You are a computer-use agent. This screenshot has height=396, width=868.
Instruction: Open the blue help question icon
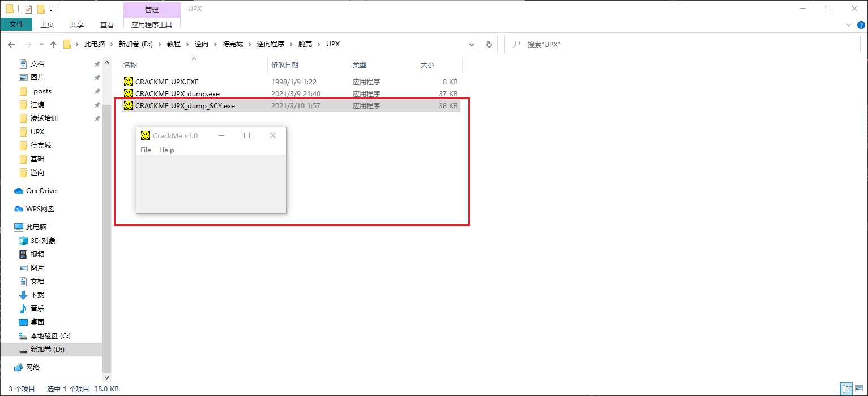[860, 24]
